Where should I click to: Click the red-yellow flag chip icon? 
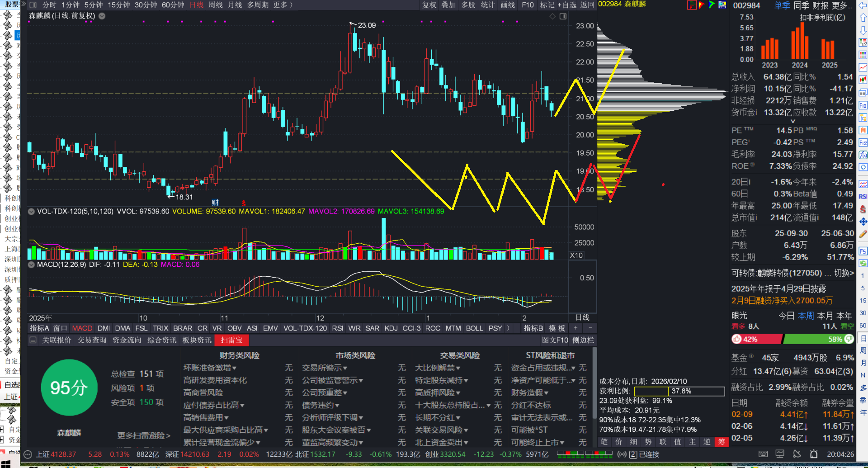(702, 5)
